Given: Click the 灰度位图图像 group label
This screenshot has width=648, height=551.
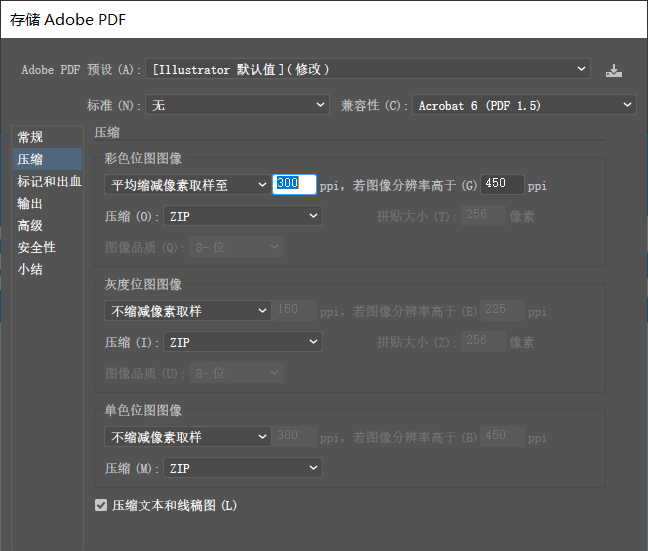Looking at the screenshot, I should 143,284.
